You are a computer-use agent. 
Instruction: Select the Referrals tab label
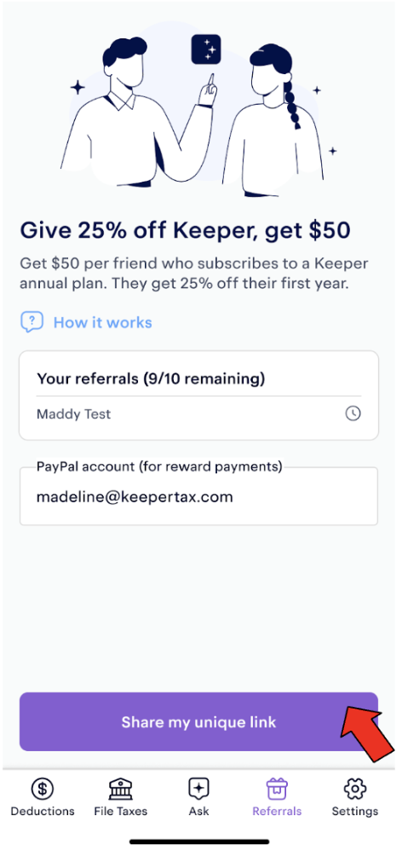[277, 812]
